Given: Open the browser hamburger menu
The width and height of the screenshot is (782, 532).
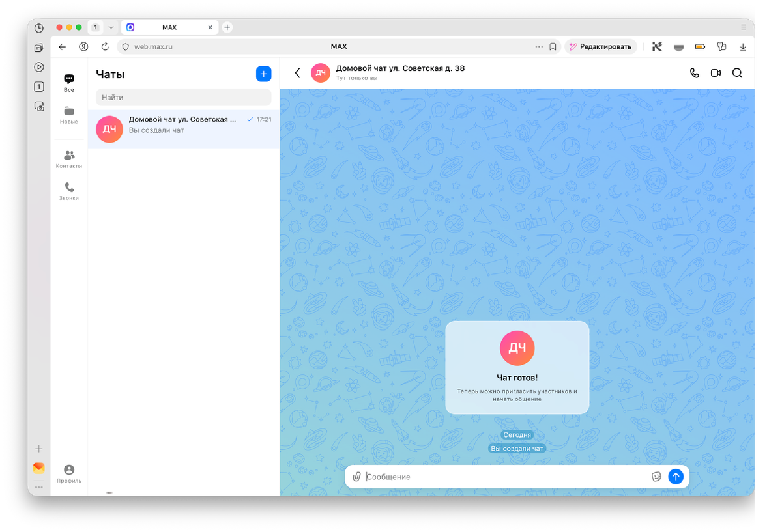Looking at the screenshot, I should tap(743, 27).
